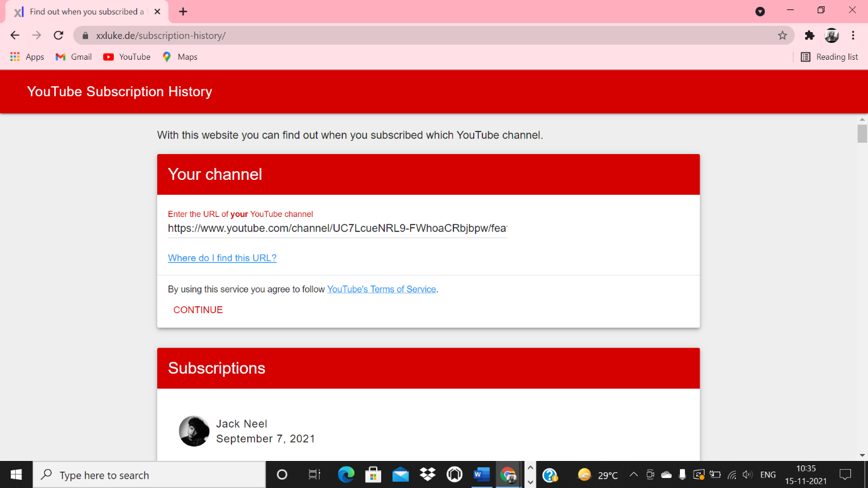Screen dimensions: 868x488
Task: Click the page scrollbar up arrow
Action: tap(862, 119)
